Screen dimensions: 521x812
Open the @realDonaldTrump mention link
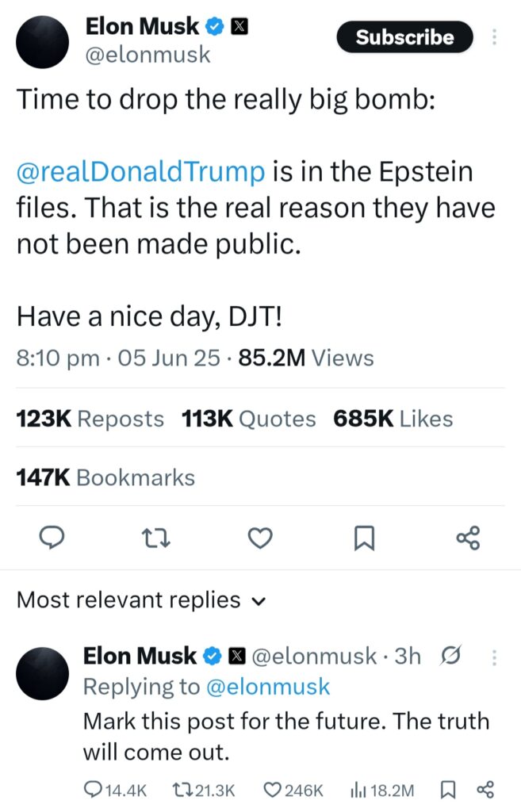(x=140, y=171)
